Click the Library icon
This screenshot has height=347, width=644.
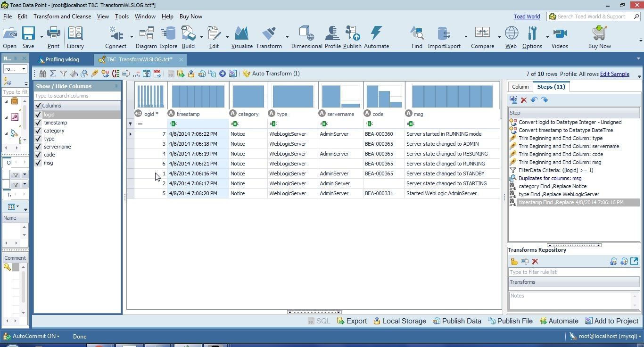(x=75, y=38)
